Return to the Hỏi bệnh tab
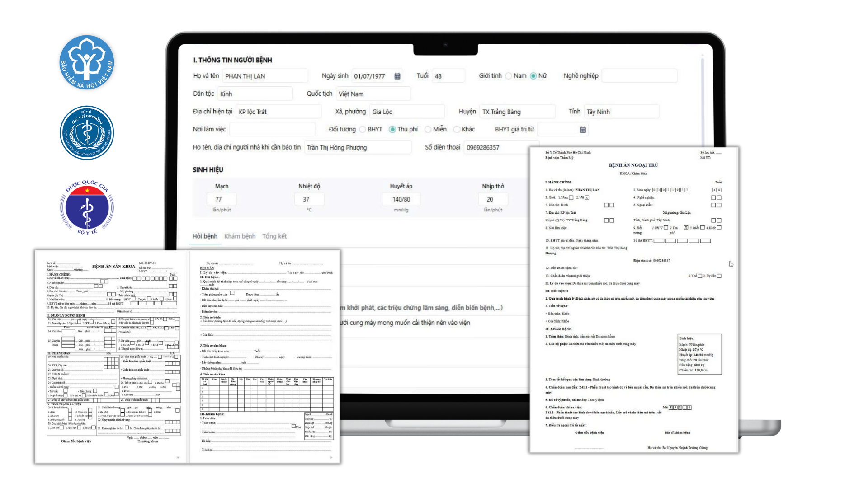This screenshot has height=488, width=868. coord(204,236)
